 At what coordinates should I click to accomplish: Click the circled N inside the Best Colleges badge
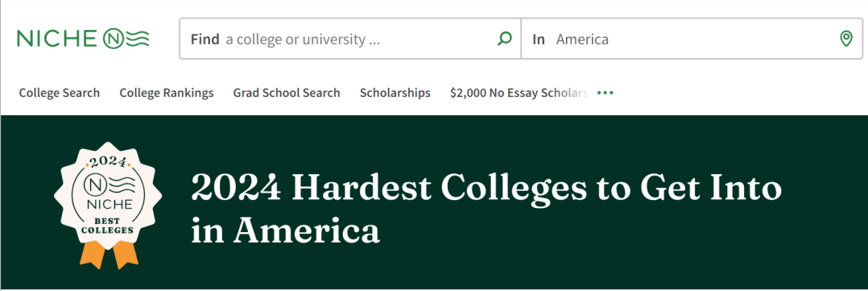(x=92, y=185)
